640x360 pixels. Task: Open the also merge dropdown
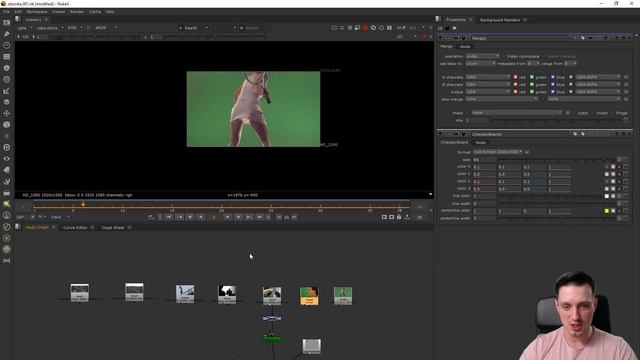tap(502, 99)
